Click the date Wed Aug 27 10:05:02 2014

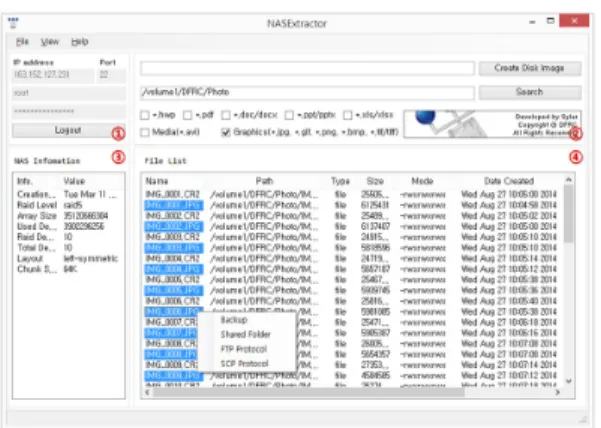click(509, 216)
